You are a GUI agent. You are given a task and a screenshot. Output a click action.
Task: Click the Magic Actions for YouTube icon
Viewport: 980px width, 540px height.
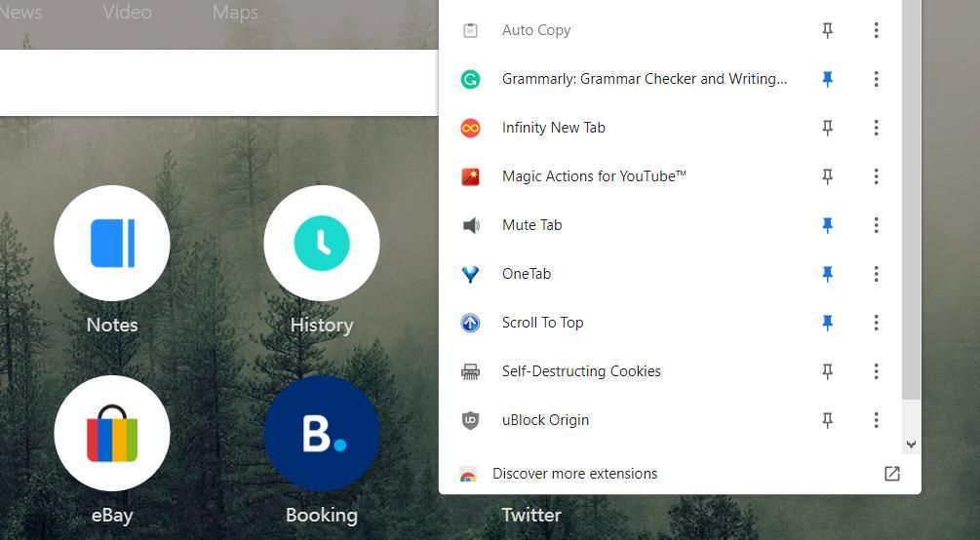coord(470,176)
